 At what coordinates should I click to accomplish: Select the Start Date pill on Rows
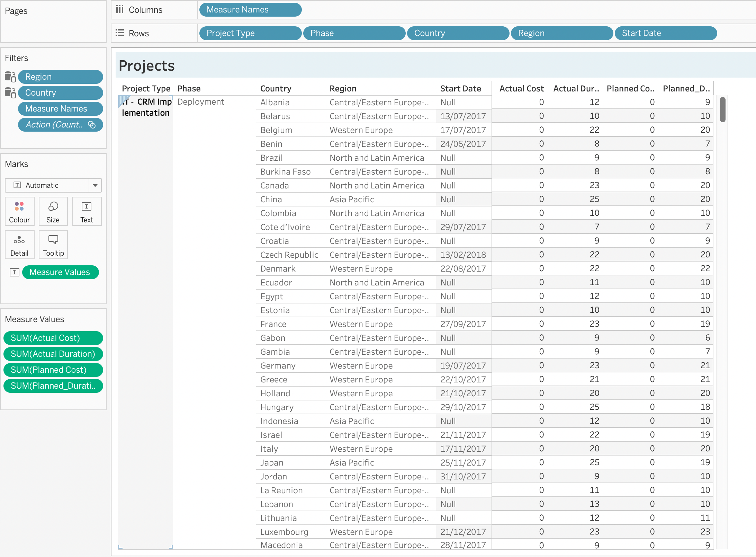[x=665, y=33]
